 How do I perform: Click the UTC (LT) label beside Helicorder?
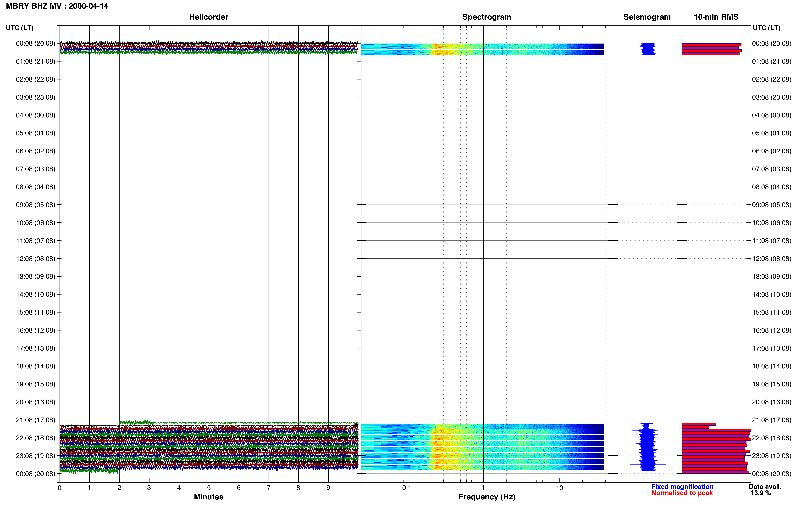[20, 28]
